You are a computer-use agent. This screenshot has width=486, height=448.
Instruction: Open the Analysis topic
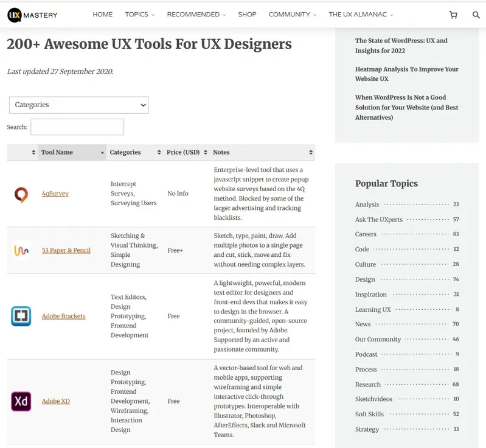pos(367,205)
